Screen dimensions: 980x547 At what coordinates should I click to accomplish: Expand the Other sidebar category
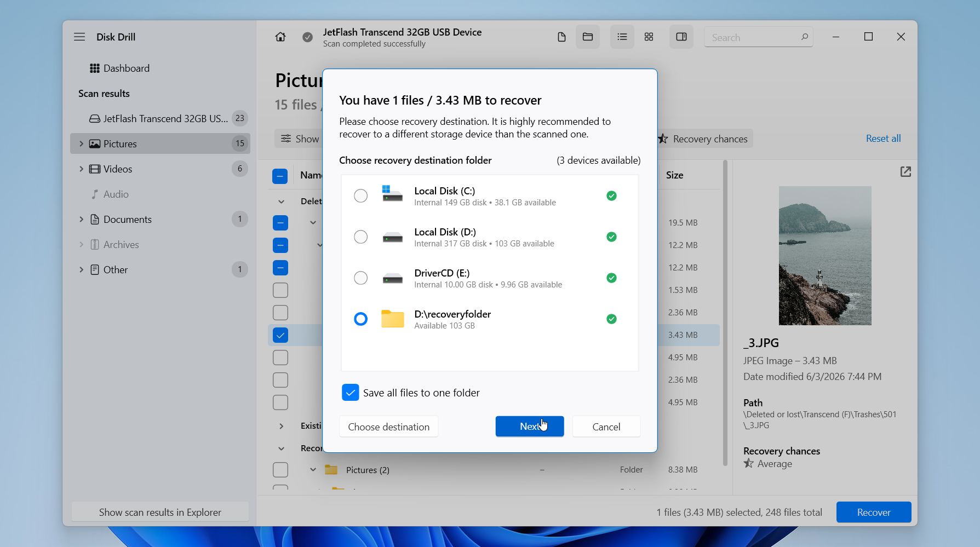(x=81, y=269)
